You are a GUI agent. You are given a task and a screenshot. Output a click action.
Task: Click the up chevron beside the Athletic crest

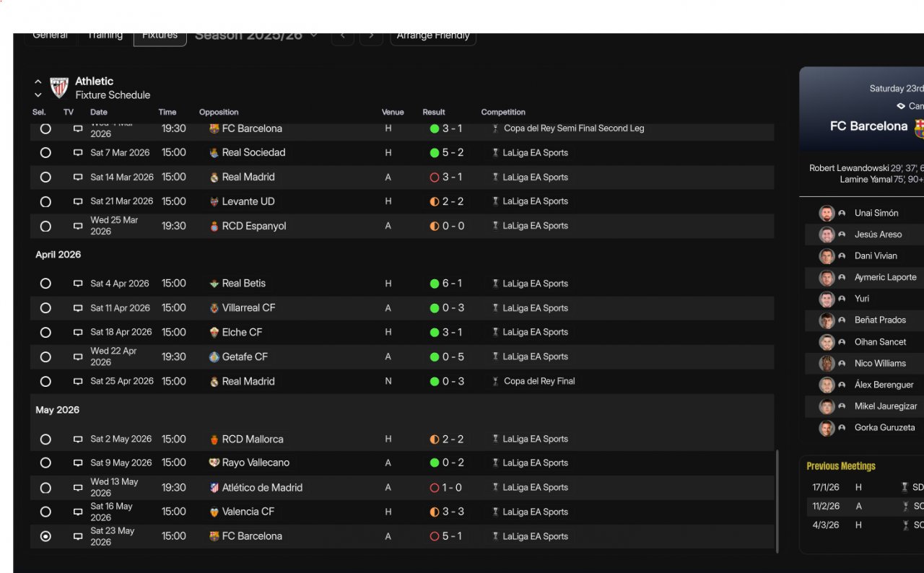click(x=38, y=82)
